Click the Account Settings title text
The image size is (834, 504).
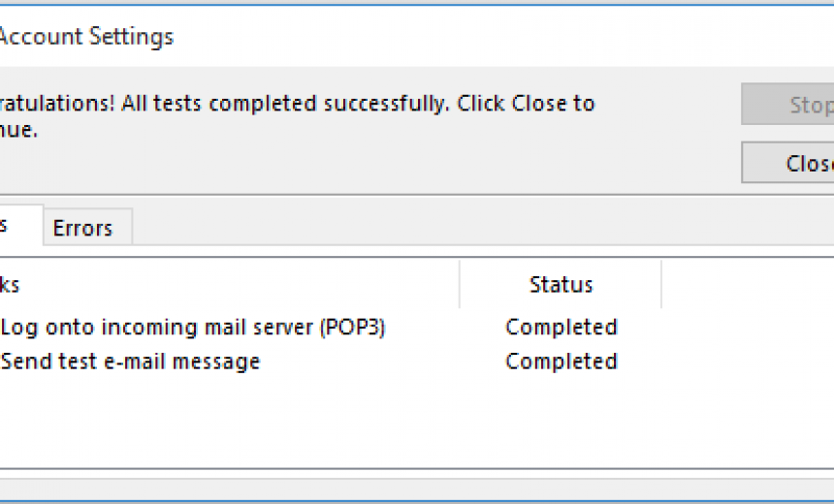86,37
